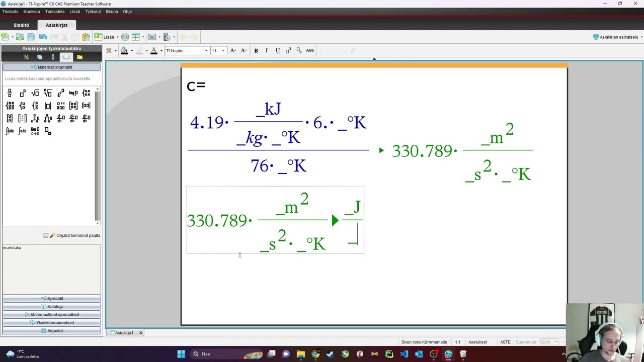Screen dimensions: 644x362
Task: Insert the e exponent template
Action: 61,93
